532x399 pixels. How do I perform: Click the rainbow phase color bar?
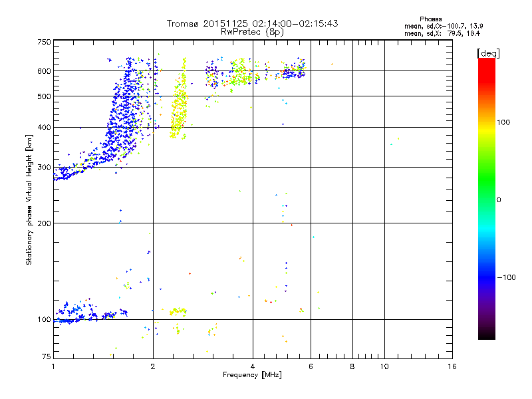coord(487,199)
